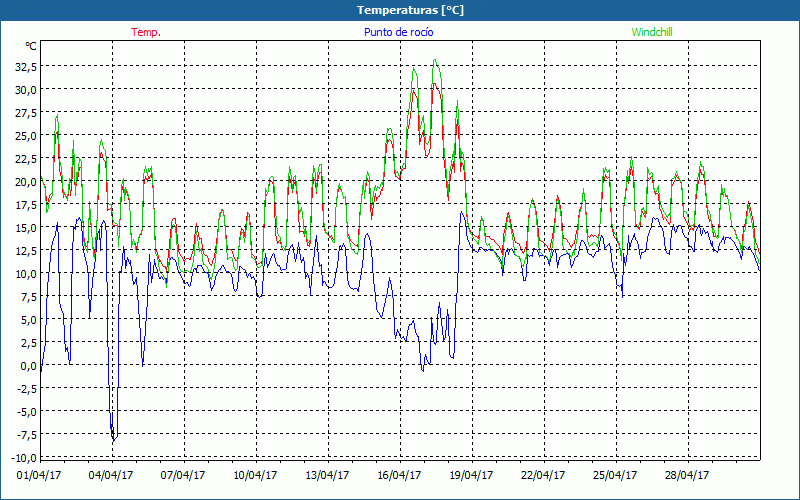Click the 19/04/17 date label

tap(471, 475)
